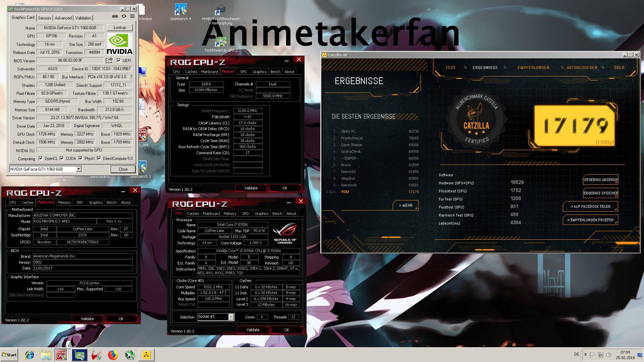Click the BIOS export share icon

pyautogui.click(x=109, y=60)
